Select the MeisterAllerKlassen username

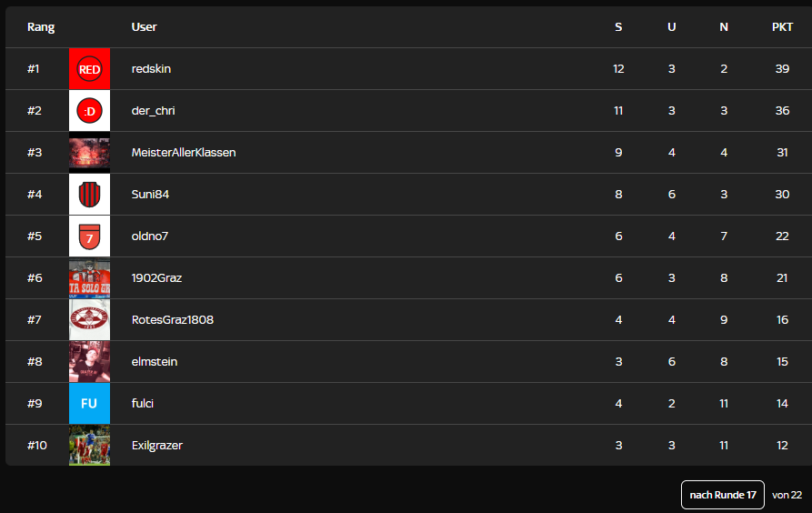(x=184, y=153)
